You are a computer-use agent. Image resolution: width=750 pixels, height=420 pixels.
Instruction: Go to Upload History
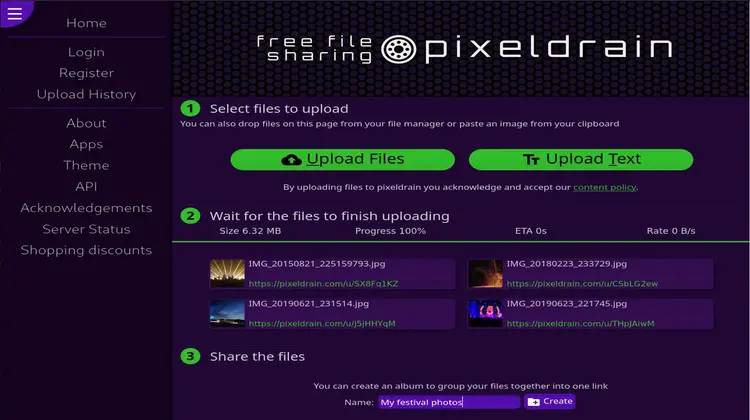pos(86,94)
